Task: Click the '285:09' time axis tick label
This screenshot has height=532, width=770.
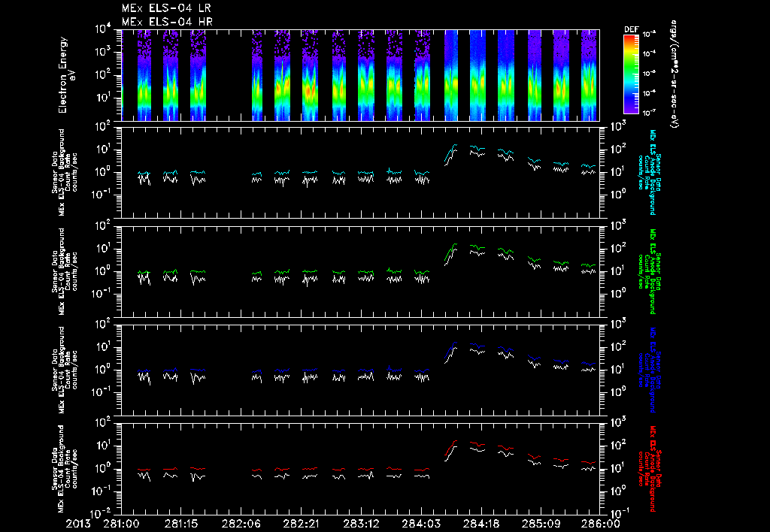Action: pyautogui.click(x=540, y=524)
